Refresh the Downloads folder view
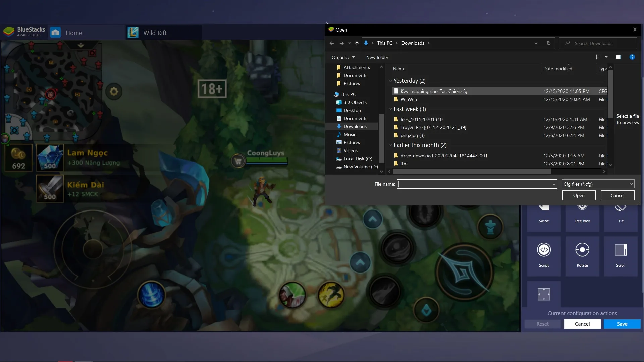This screenshot has height=362, width=644. point(548,43)
